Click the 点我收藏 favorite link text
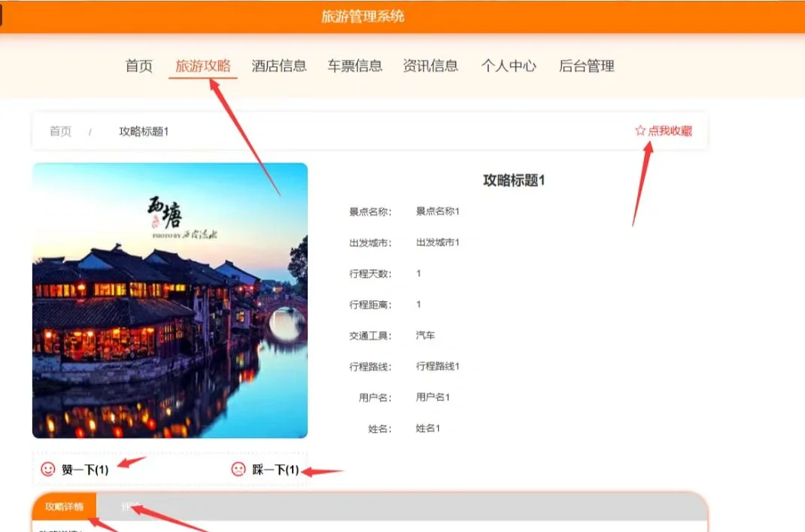This screenshot has width=805, height=532. click(x=670, y=131)
